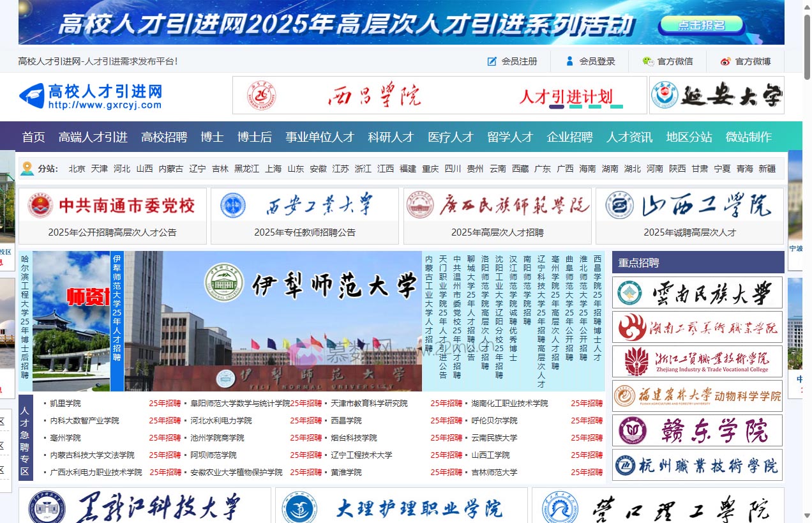Switch to the 博士后 navigation tab
Viewport: 812px width, 523px height.
(253, 137)
